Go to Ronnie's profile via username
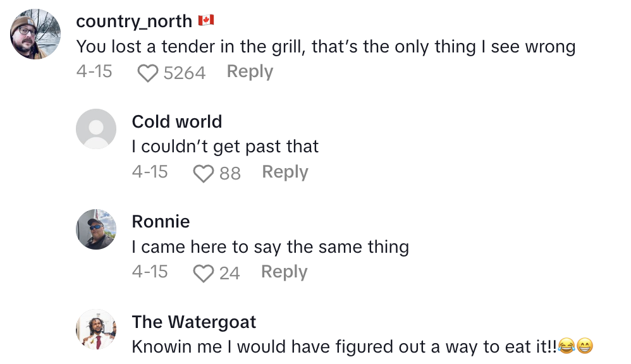 pos(161,221)
